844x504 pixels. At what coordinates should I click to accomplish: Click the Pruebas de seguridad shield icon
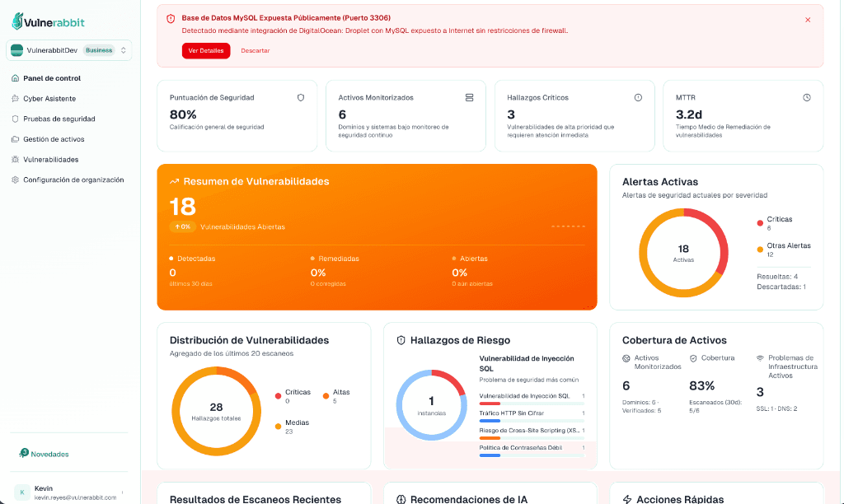click(x=15, y=119)
